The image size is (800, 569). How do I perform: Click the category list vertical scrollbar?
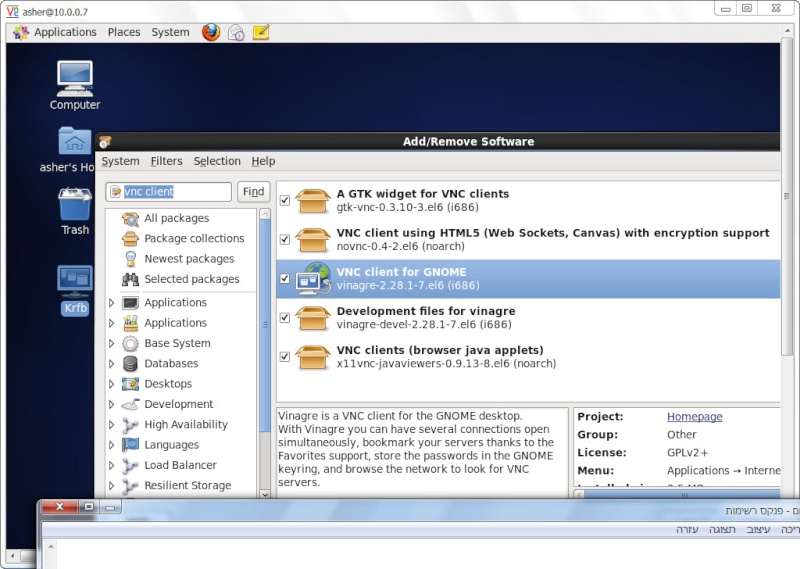[x=265, y=327]
